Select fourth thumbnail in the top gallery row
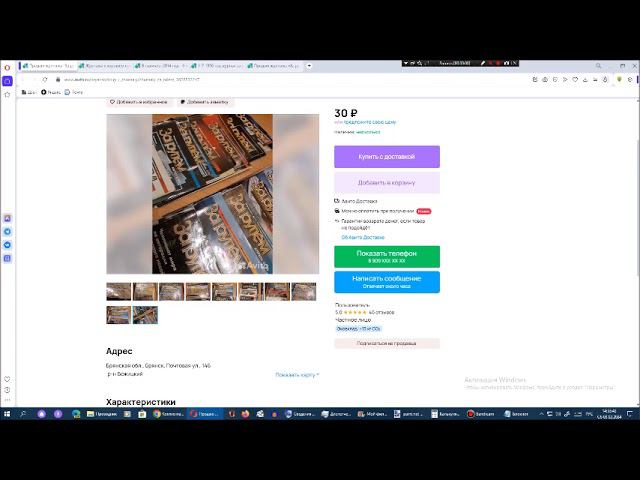Viewport: 640px width, 480px height. coord(198,292)
